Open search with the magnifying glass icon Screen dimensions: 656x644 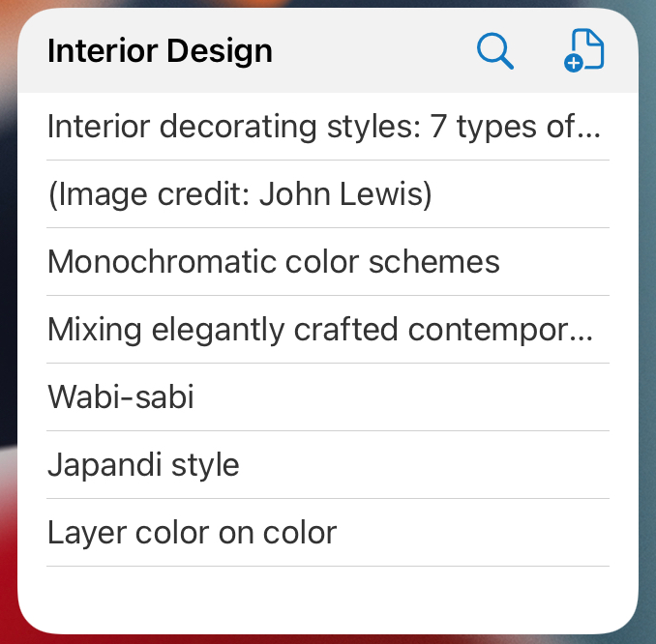(495, 51)
